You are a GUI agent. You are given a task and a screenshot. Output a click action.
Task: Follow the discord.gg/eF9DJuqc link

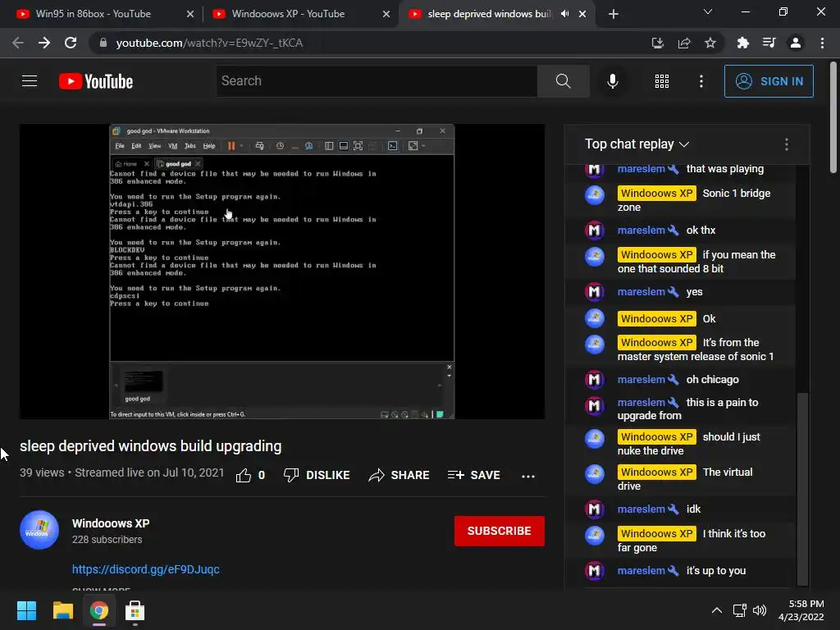(x=146, y=569)
